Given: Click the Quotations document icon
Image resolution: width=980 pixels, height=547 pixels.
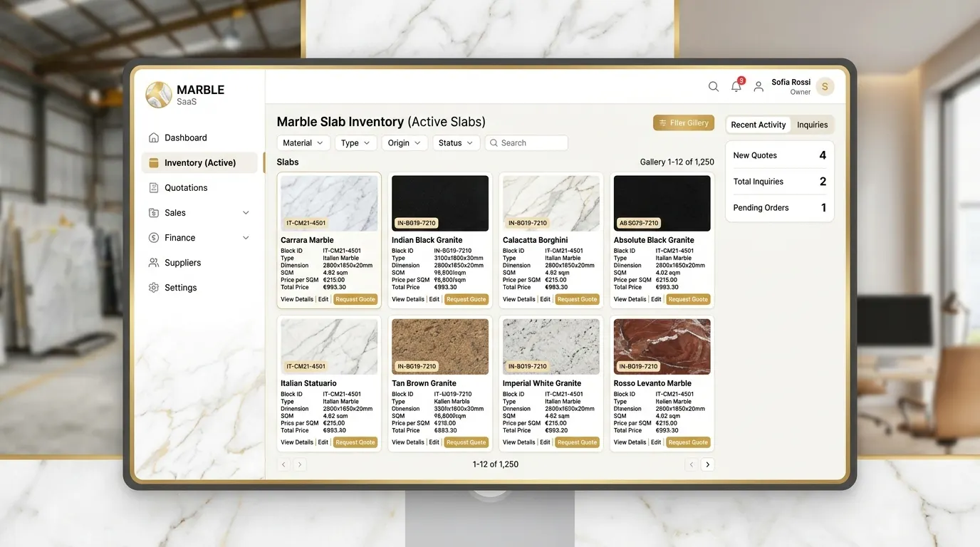Looking at the screenshot, I should 153,188.
